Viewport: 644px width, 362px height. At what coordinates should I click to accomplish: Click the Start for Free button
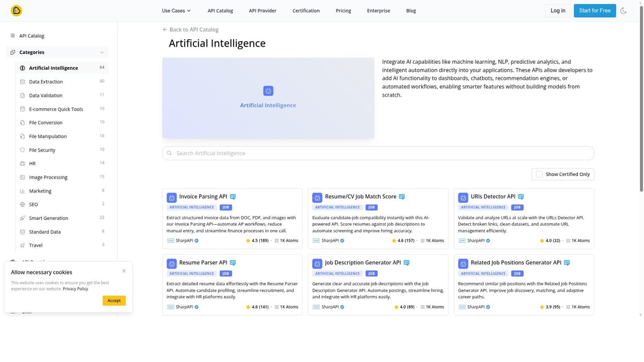(x=595, y=10)
